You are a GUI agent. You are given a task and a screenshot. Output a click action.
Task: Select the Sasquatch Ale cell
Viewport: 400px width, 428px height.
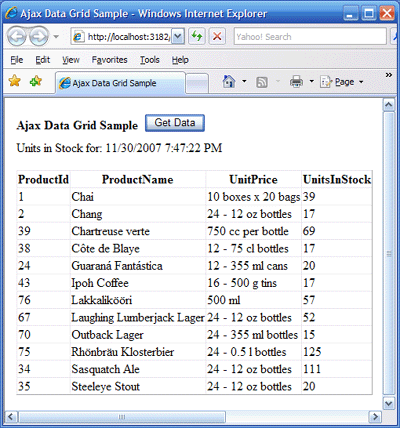(137, 369)
